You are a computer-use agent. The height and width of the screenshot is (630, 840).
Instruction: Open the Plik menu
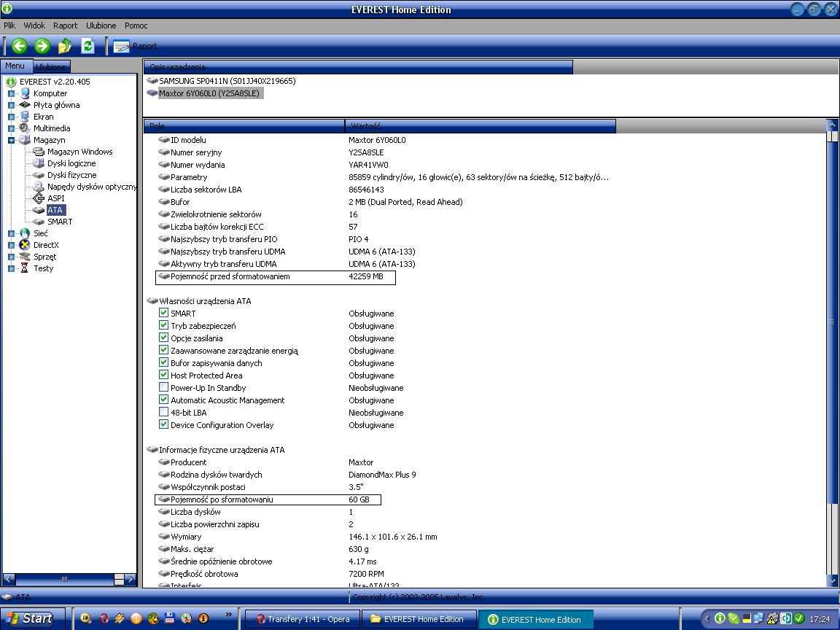tap(9, 26)
